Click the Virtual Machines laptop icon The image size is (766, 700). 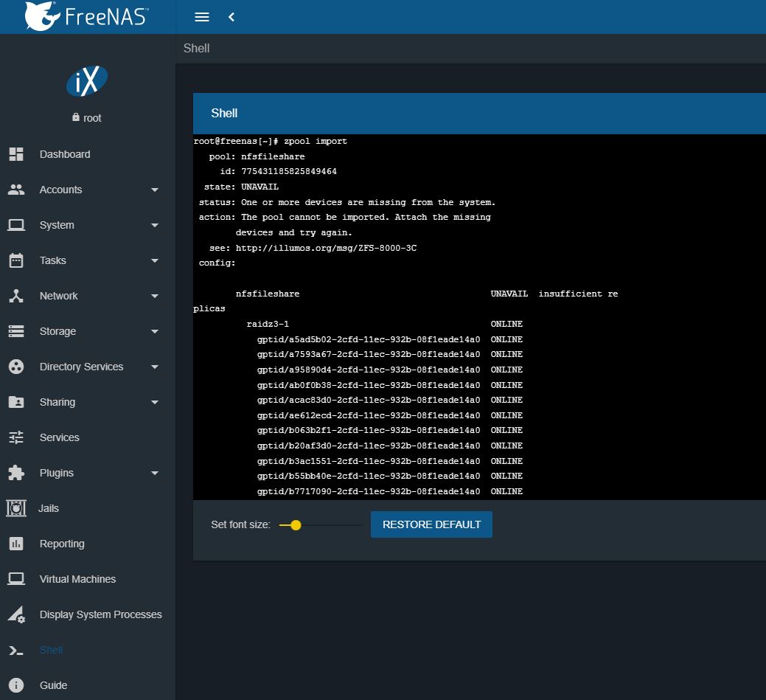pos(16,579)
